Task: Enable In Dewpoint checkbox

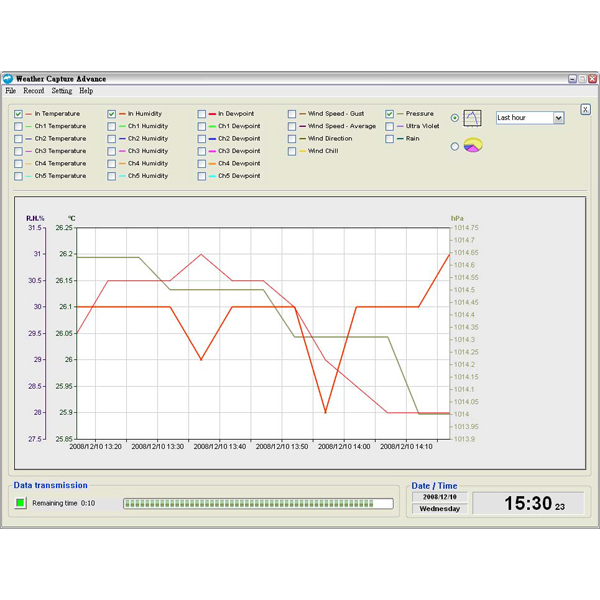Action: [x=202, y=114]
